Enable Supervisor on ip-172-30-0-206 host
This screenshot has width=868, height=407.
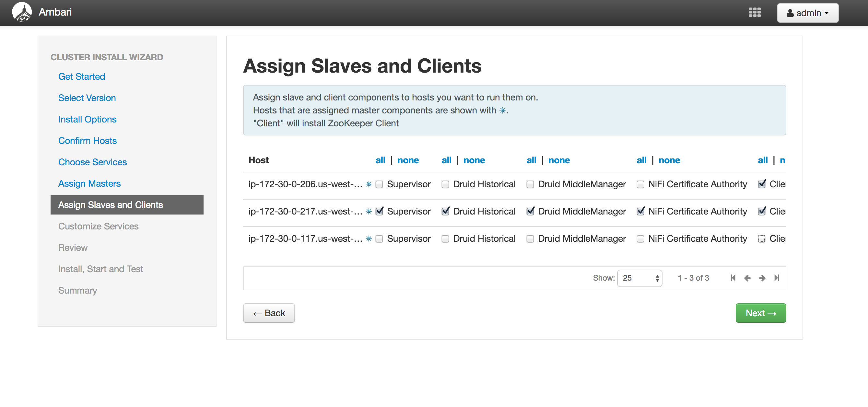(x=379, y=184)
